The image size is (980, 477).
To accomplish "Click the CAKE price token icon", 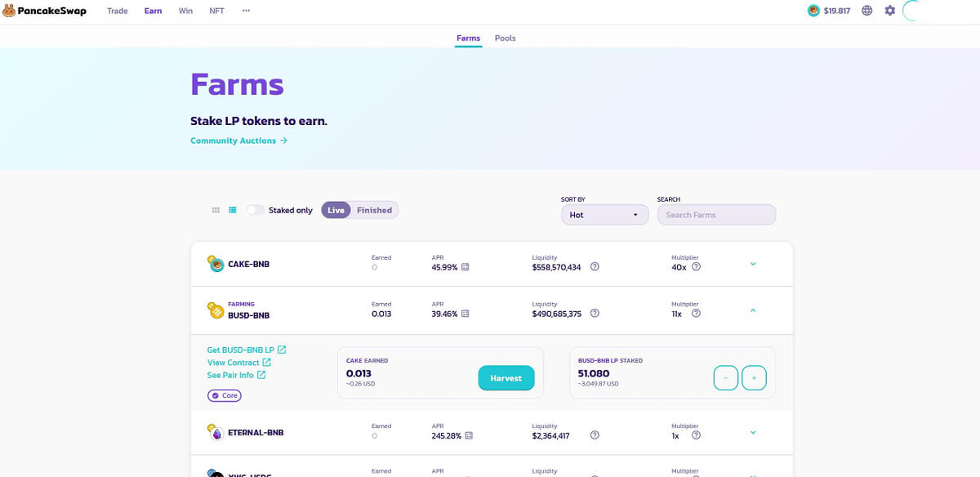I will (x=813, y=11).
